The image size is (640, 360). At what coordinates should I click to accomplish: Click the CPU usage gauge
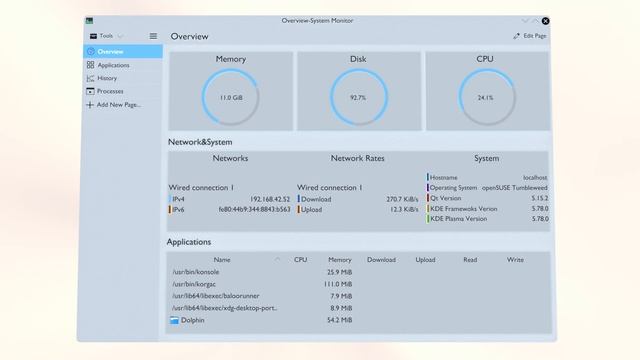coord(486,97)
